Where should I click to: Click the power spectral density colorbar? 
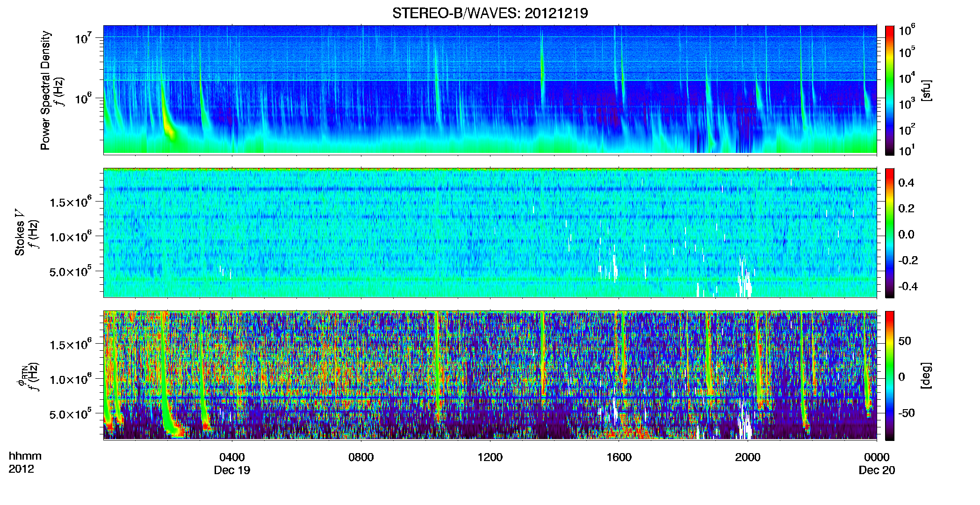(x=890, y=90)
